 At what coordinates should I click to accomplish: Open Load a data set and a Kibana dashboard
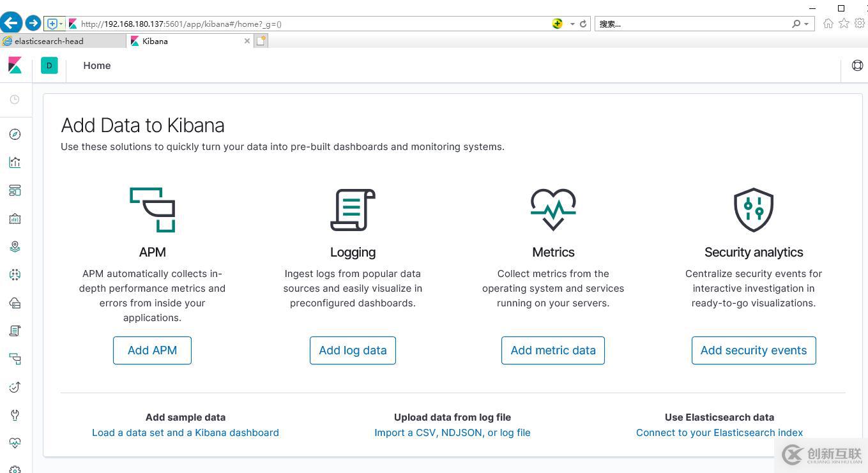point(185,432)
